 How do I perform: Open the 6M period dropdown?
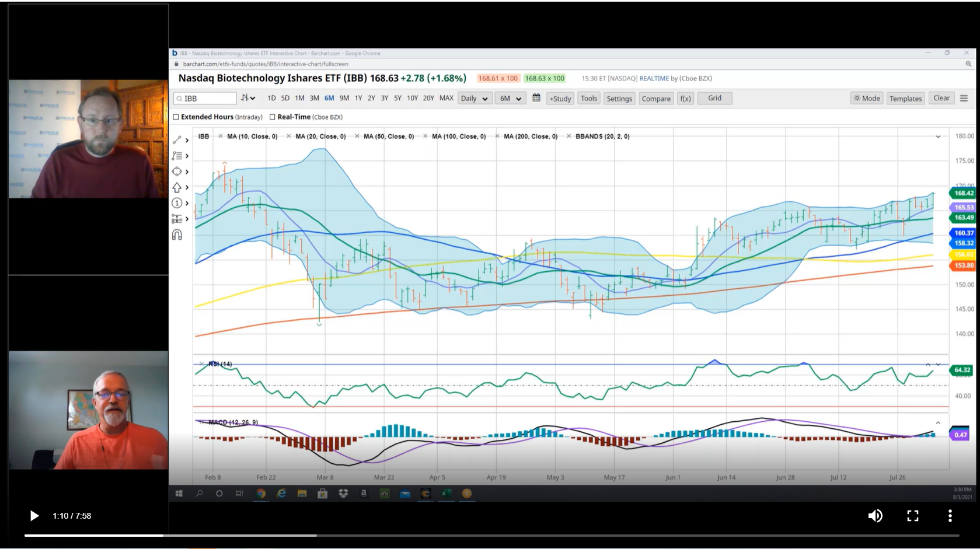click(511, 99)
